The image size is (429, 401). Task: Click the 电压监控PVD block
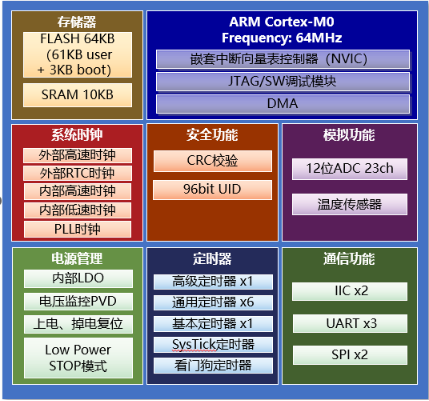tap(78, 301)
